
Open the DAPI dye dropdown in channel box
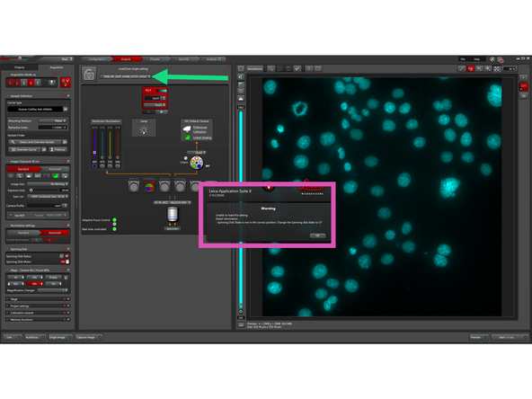click(x=155, y=98)
